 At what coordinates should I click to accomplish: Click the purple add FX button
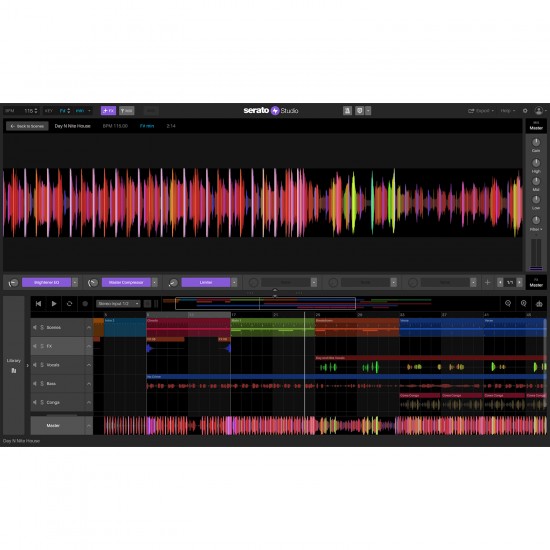[108, 110]
